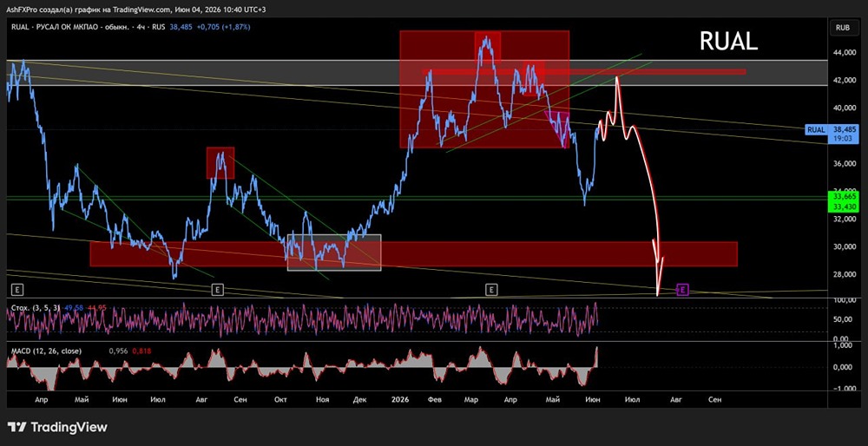The width and height of the screenshot is (868, 446).
Task: Click the Стох. (3, 5, 3) indicator label
Action: pyautogui.click(x=36, y=307)
